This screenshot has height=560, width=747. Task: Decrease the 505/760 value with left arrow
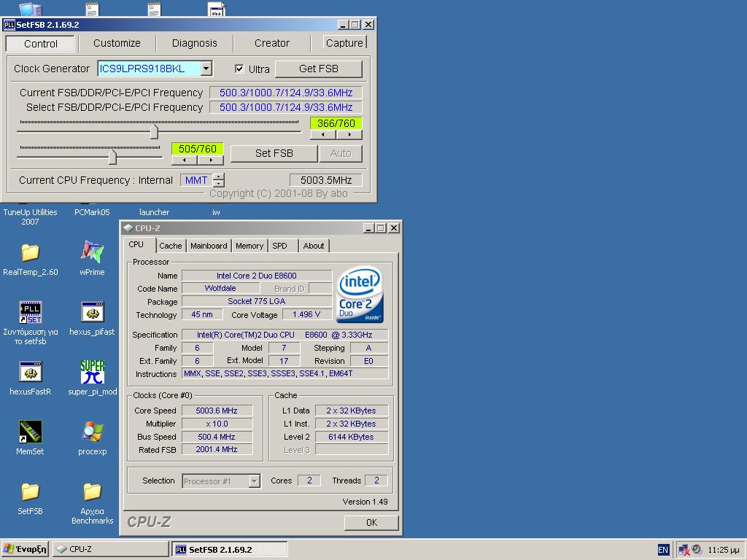click(x=185, y=160)
